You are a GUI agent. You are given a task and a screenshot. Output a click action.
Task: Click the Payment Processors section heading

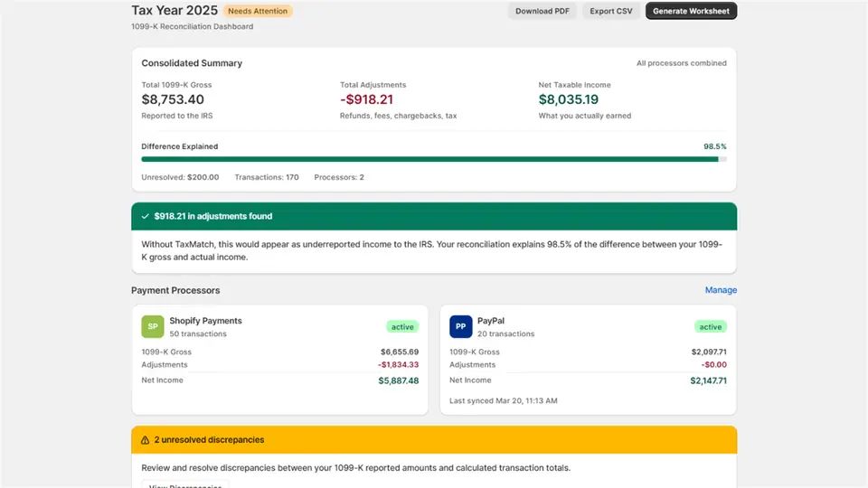(175, 290)
